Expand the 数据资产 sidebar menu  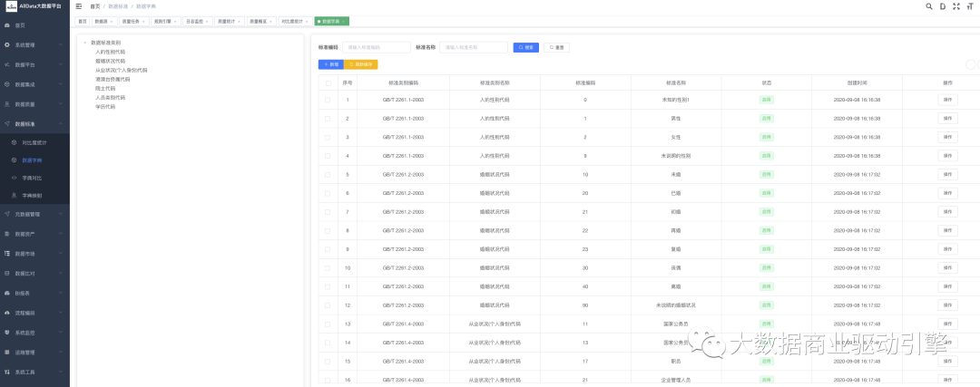[x=25, y=234]
